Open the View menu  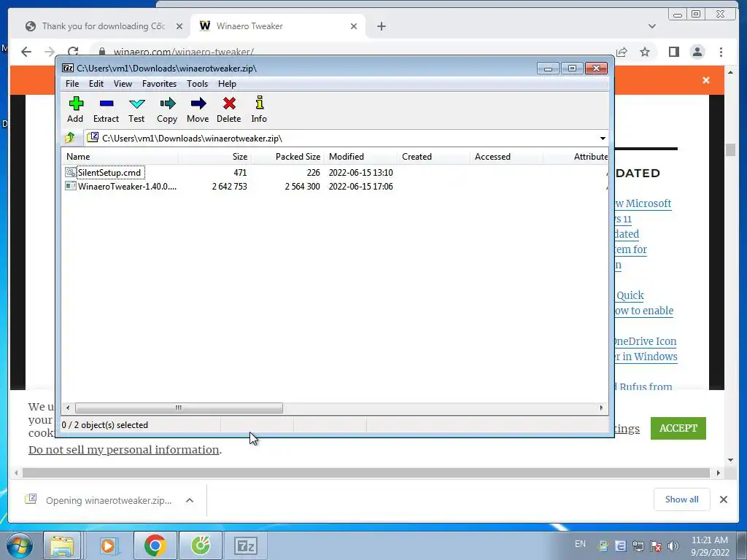click(123, 84)
